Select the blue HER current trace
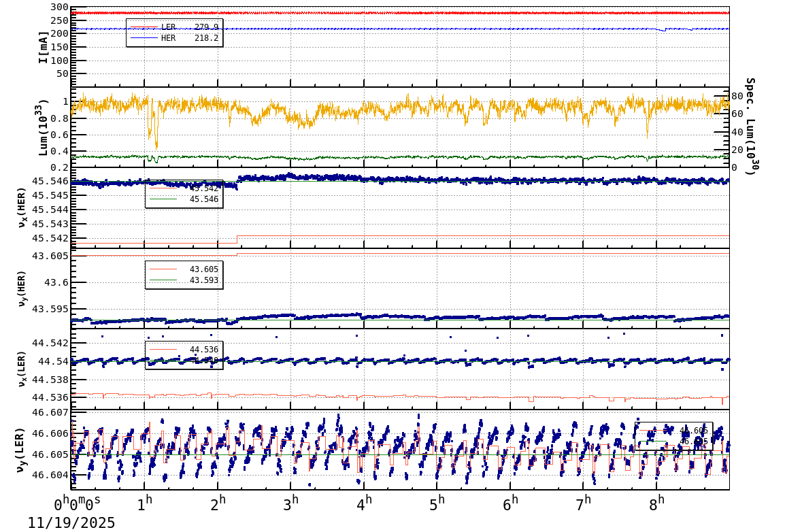Viewport: 785px width, 532px height. pyautogui.click(x=408, y=29)
